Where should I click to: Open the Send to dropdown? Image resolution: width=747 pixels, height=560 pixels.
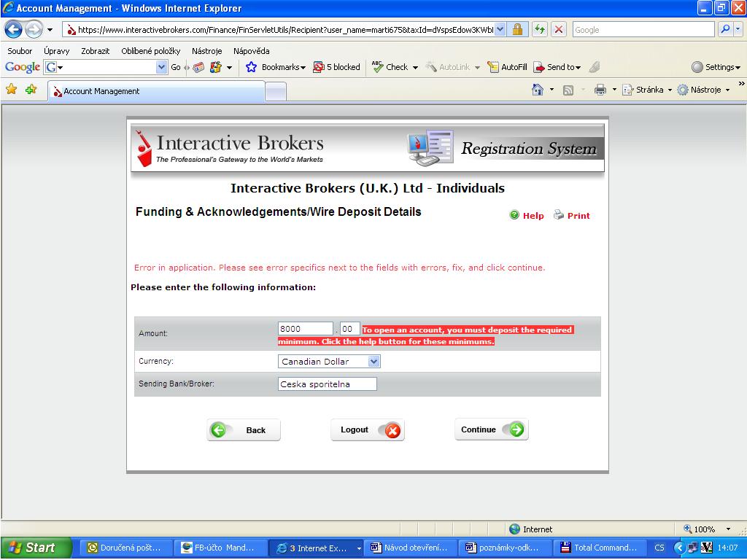point(557,67)
